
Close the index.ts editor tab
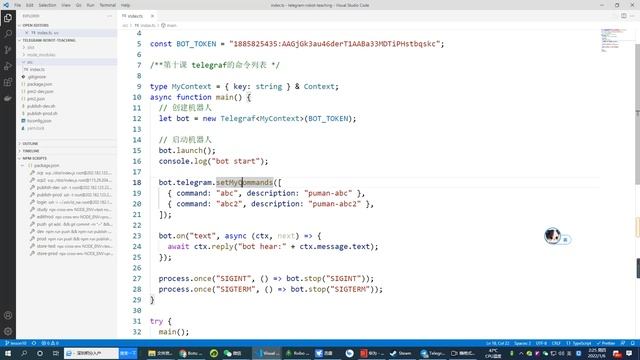coord(152,16)
